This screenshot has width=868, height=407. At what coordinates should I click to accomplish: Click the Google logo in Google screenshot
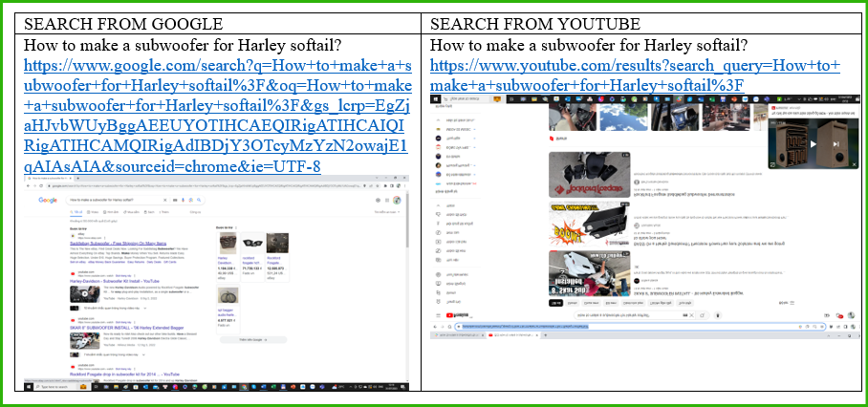pos(48,201)
